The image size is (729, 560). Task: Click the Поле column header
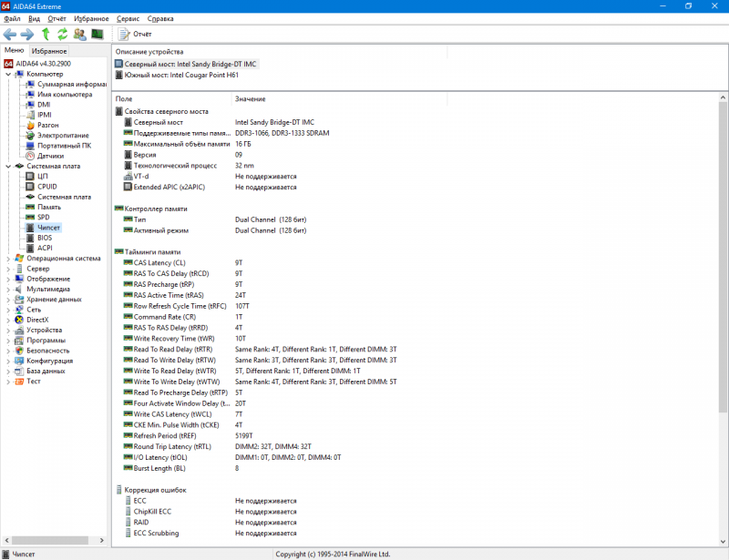[124, 98]
